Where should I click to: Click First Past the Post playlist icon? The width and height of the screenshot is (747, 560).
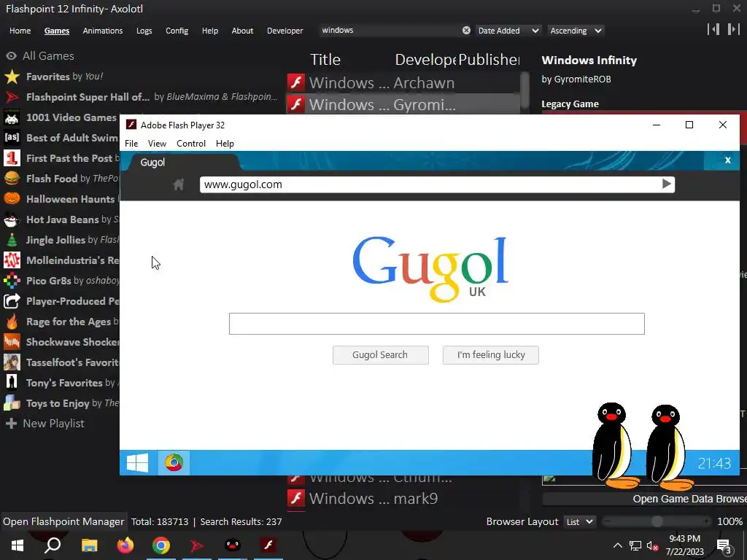point(12,158)
